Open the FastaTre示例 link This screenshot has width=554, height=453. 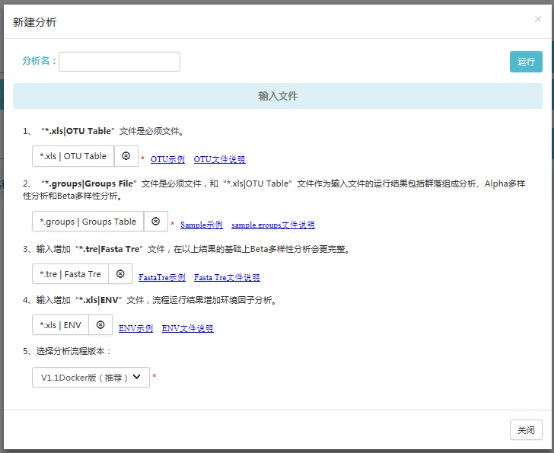pyautogui.click(x=162, y=277)
